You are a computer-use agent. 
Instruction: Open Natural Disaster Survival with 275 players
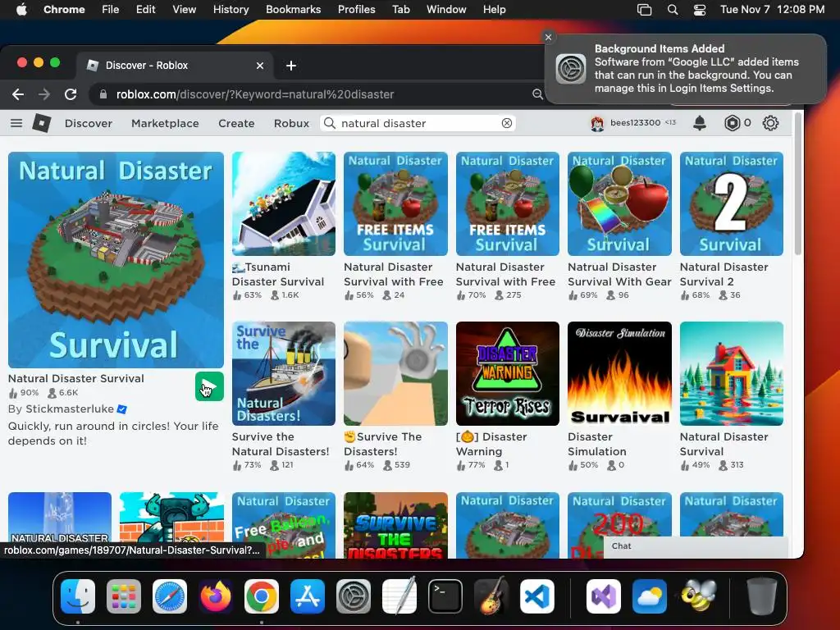coord(507,203)
